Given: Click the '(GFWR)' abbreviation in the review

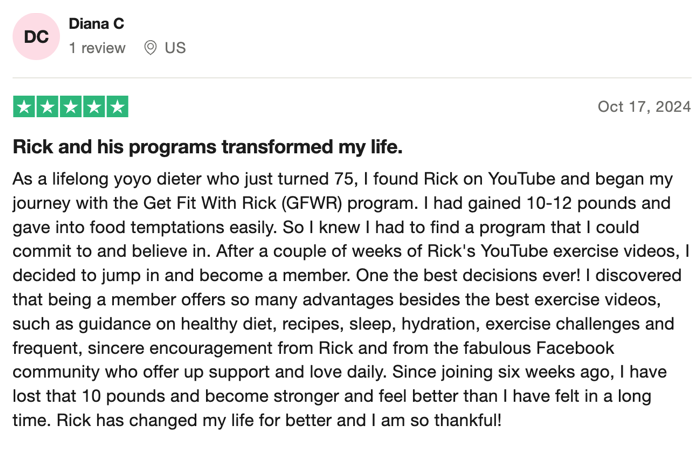Looking at the screenshot, I should pos(312,203).
